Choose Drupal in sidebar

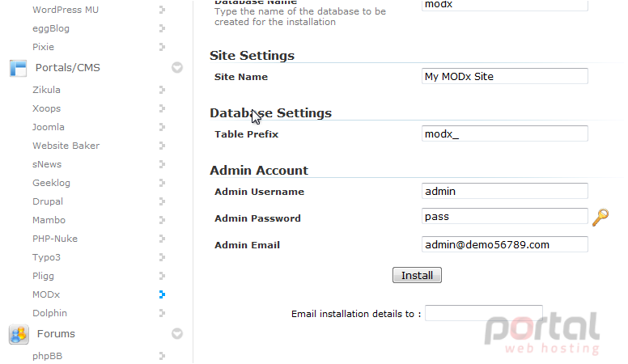coord(48,201)
